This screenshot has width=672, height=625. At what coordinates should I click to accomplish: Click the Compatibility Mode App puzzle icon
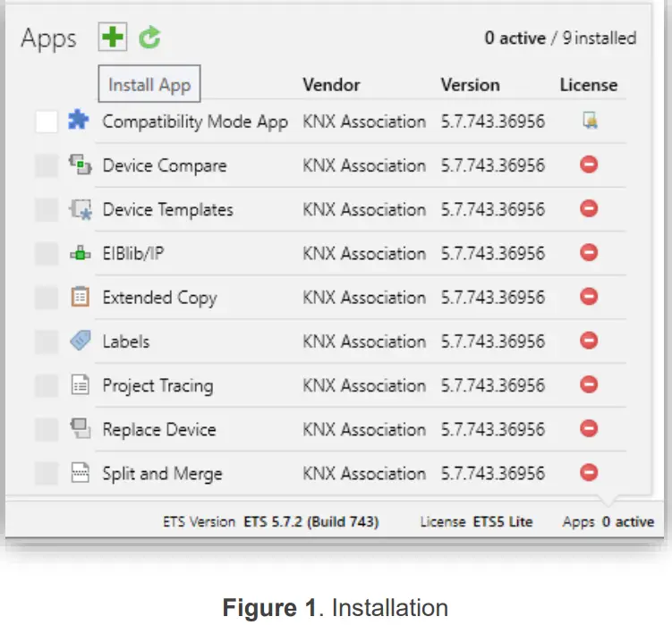click(79, 120)
